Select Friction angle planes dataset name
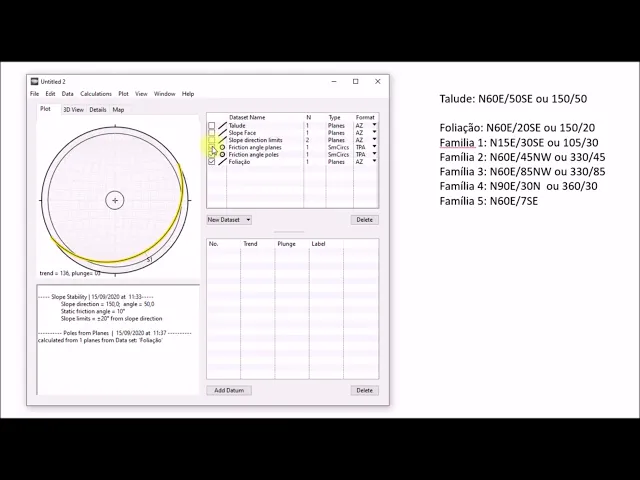 [255, 147]
